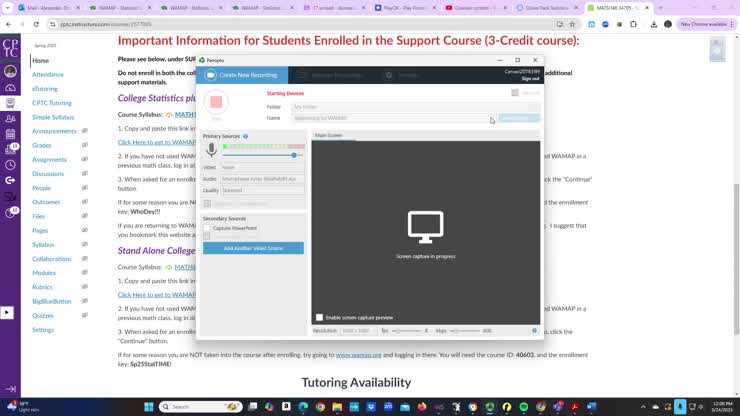Image resolution: width=740 pixels, height=416 pixels.
Task: Switch to Manage Recordings tab in Panopto
Action: coord(331,75)
